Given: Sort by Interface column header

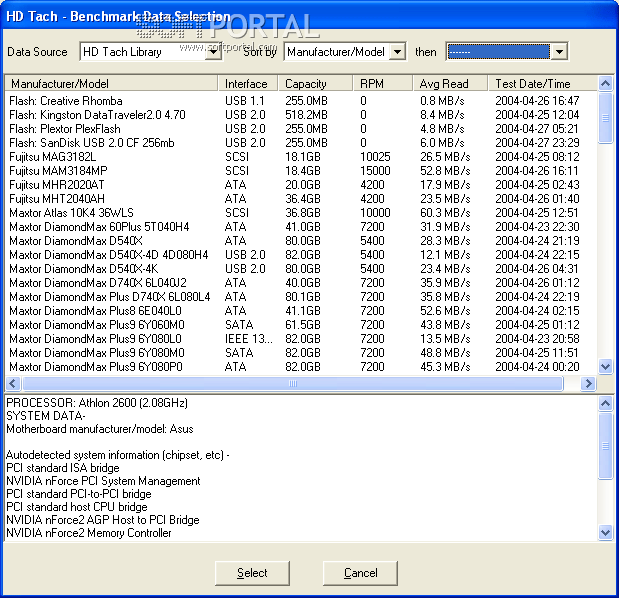Looking at the screenshot, I should pos(248,84).
